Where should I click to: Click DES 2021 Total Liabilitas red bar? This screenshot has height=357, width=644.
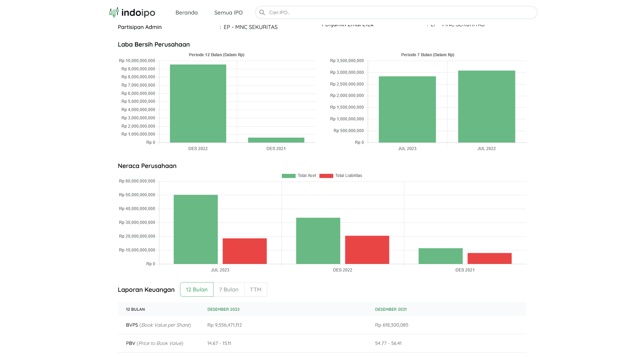click(489, 258)
